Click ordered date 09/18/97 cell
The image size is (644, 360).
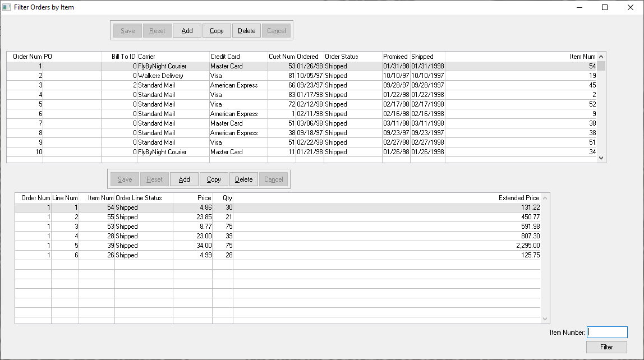coord(310,132)
